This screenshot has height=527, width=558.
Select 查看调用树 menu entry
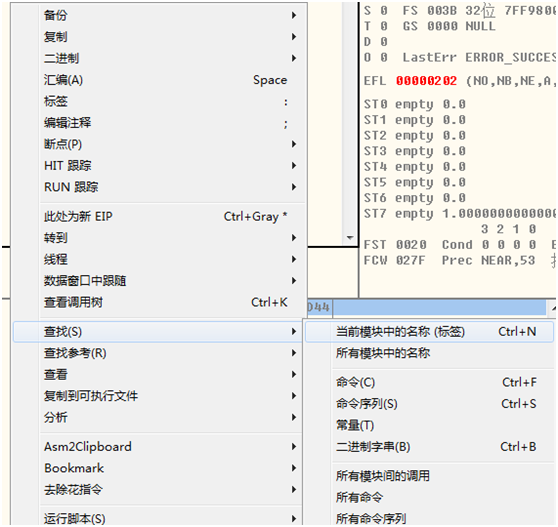pos(158,302)
